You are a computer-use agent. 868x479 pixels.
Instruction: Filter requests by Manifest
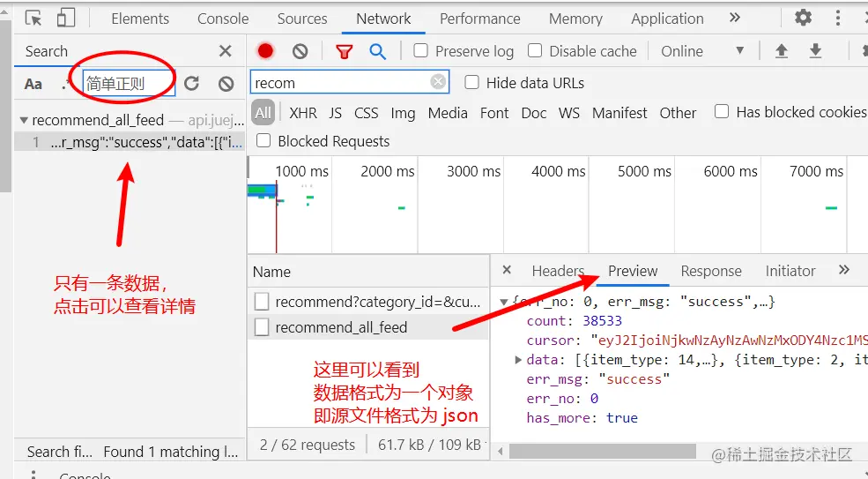[619, 113]
